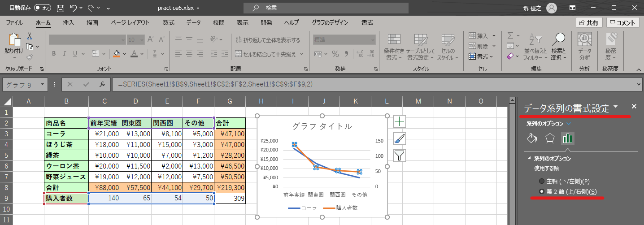This screenshot has height=225, width=644.
Task: Click the Insert Function fx icon
Action: click(102, 84)
